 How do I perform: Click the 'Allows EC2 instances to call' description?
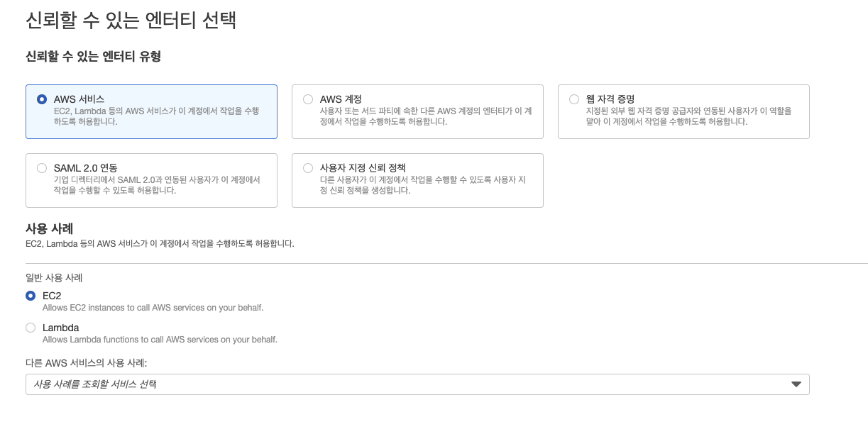tap(153, 308)
